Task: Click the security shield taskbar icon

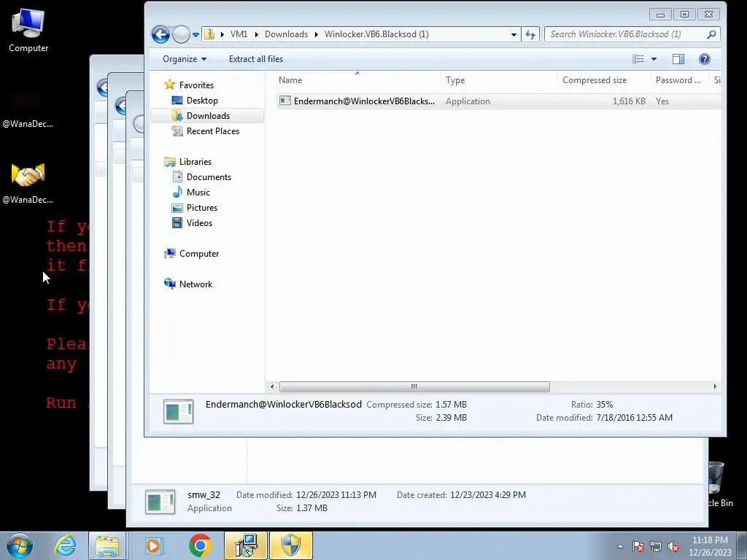Action: [291, 545]
